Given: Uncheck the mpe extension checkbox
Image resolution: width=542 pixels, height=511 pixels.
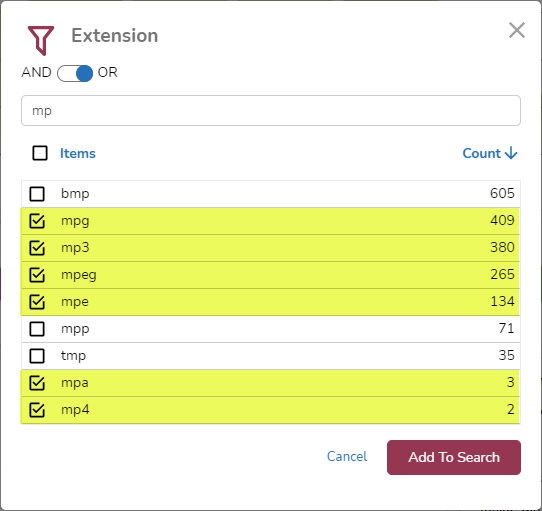Looking at the screenshot, I should click(x=37, y=302).
